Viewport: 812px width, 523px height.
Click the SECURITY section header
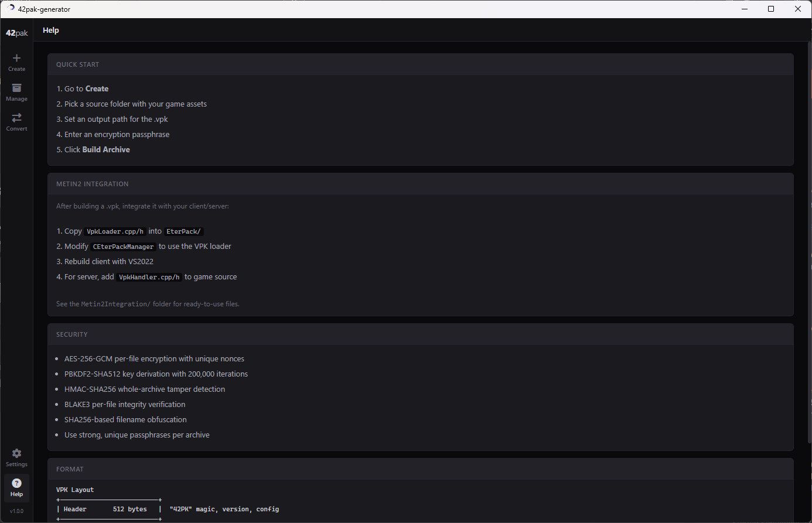tap(72, 334)
